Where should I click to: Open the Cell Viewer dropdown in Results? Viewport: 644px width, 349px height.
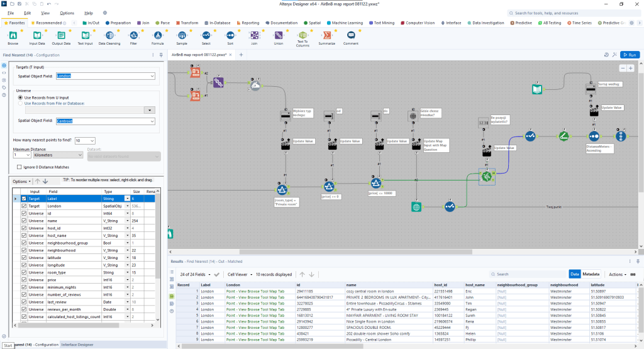pyautogui.click(x=241, y=274)
